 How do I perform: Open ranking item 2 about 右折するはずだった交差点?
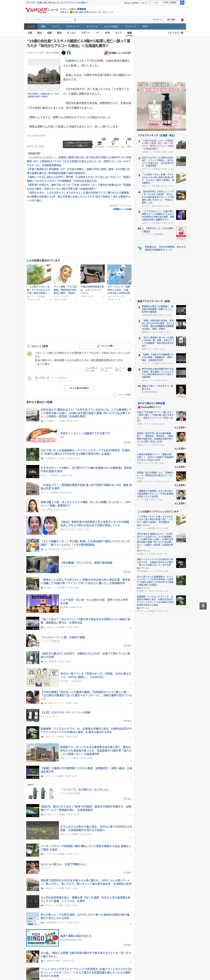point(158,162)
